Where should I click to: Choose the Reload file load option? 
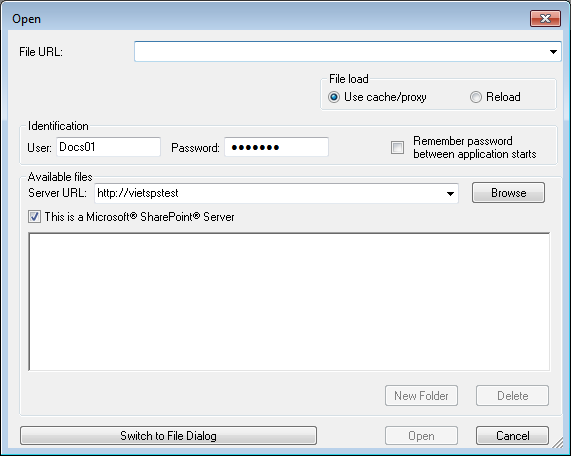click(x=476, y=97)
